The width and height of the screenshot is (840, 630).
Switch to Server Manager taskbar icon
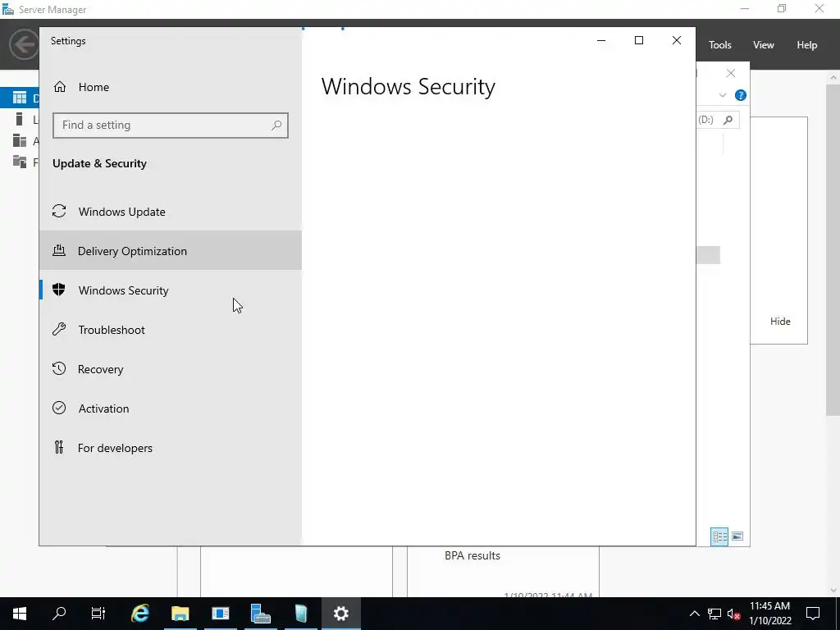click(x=260, y=614)
